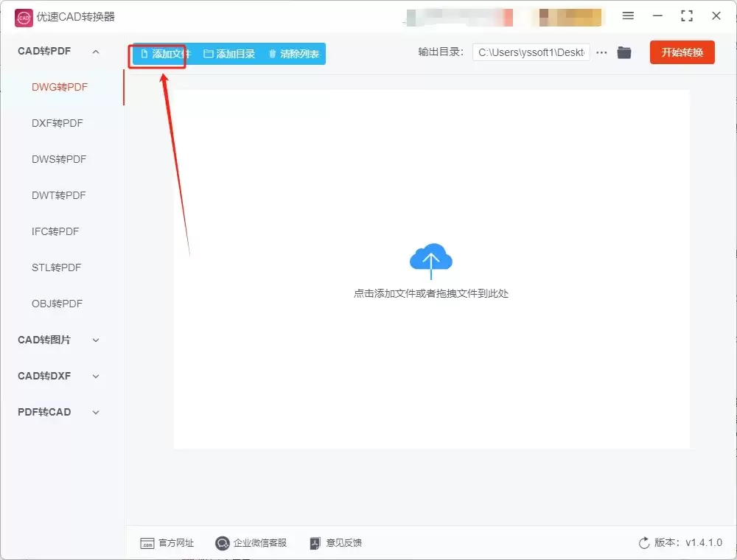The image size is (737, 560).
Task: Click the 添加目录 folder icon on toolbar
Action: point(211,53)
